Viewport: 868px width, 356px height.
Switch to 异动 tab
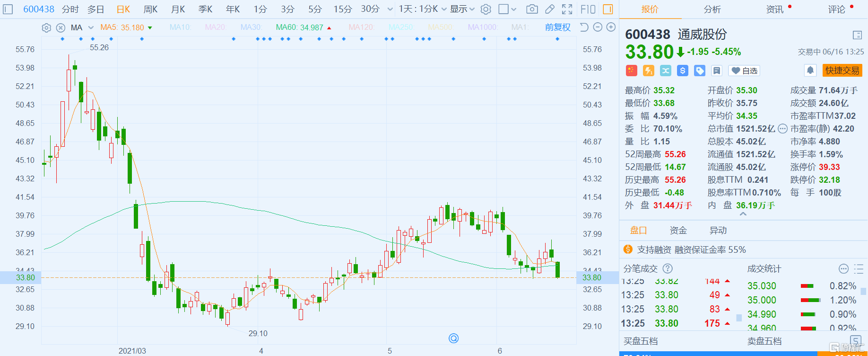point(718,230)
